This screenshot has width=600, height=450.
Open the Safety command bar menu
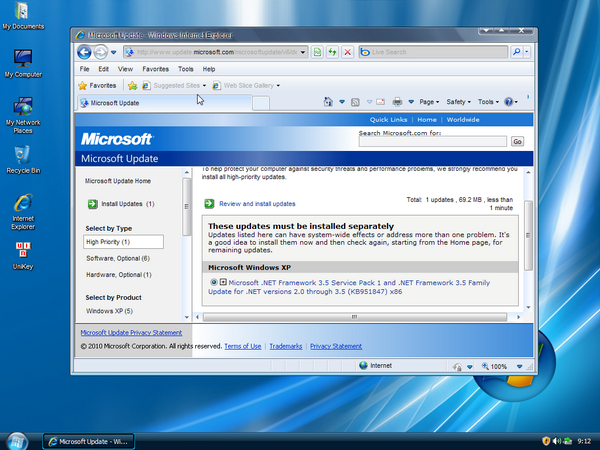coord(458,102)
